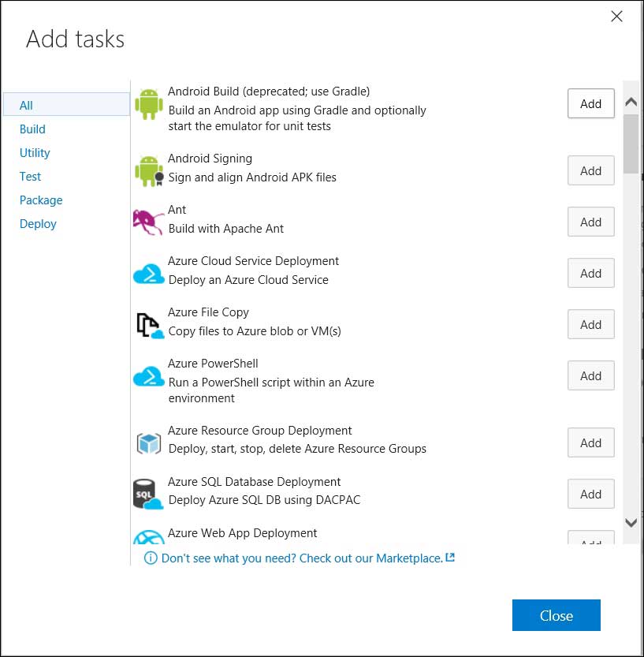Click the Android Build robot icon
Image resolution: width=644 pixels, height=657 pixels.
click(148, 104)
